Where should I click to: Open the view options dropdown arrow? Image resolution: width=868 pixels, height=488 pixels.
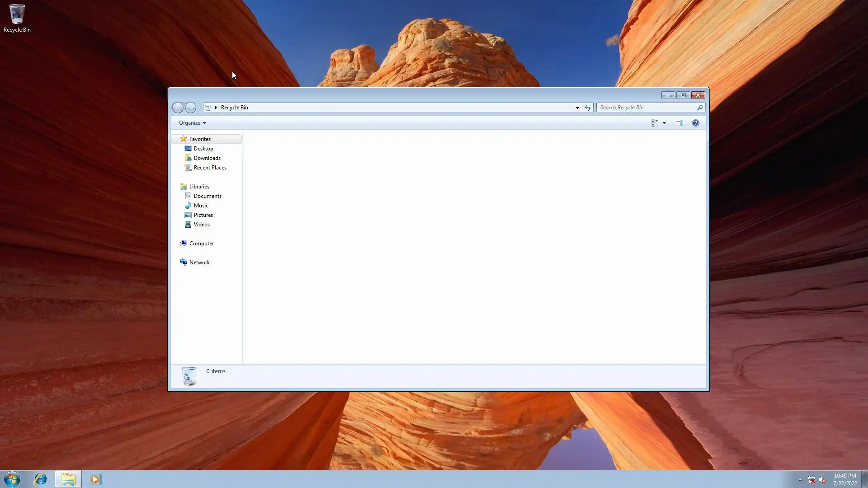click(664, 123)
